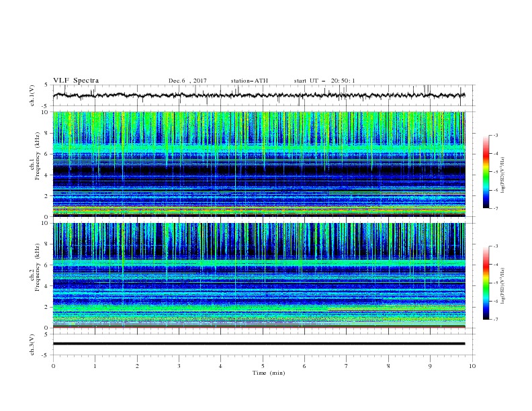Click the "3" tick on the time axis
Image resolution: width=532 pixels, height=411 pixels.
click(x=179, y=366)
